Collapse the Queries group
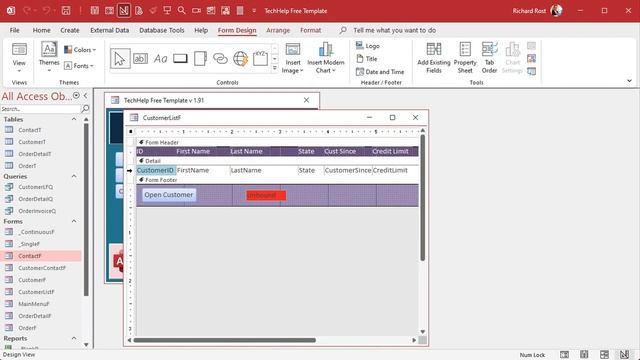Screen dimensions: 640x360 point(74,176)
